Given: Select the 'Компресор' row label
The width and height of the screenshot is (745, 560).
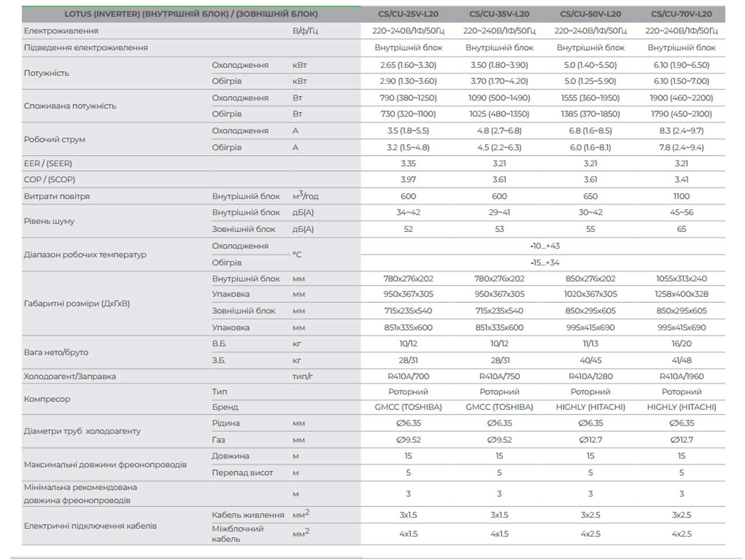Looking at the screenshot, I should click(47, 400).
